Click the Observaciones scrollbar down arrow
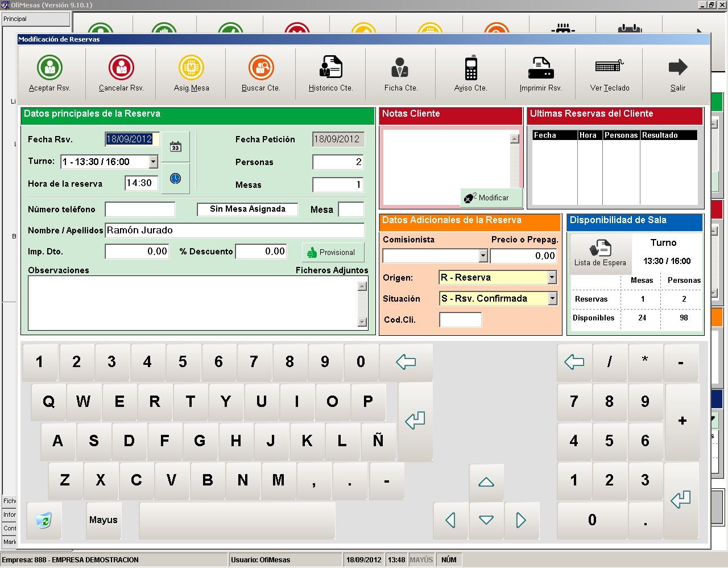728x568 pixels. point(362,322)
